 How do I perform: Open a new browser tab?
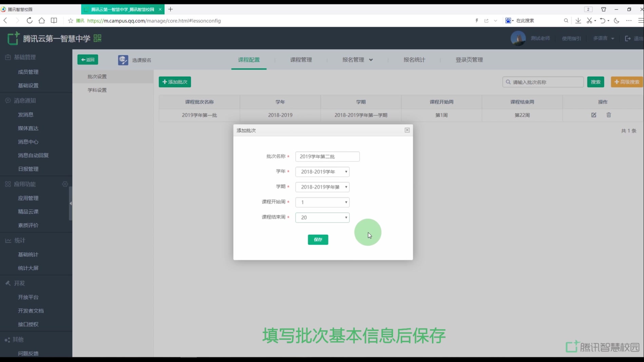170,10
